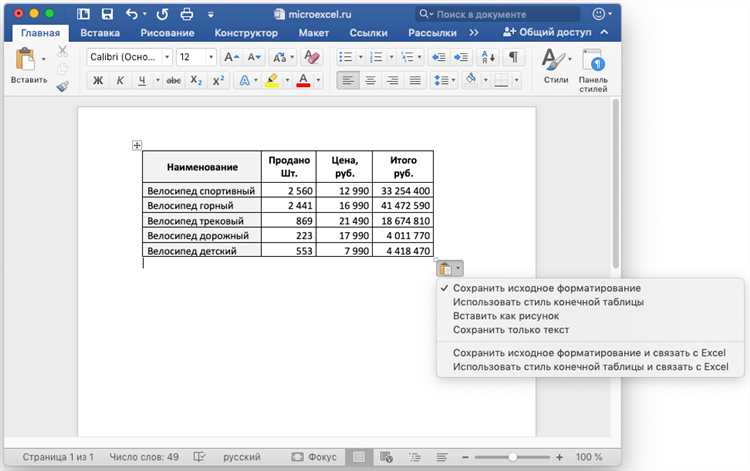Click Число слов: 49 in status bar
This screenshot has width=750, height=471.
144,457
